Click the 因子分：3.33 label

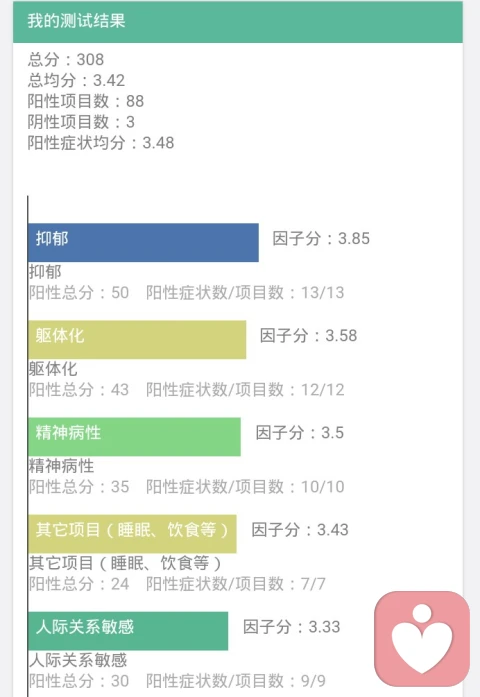(292, 627)
